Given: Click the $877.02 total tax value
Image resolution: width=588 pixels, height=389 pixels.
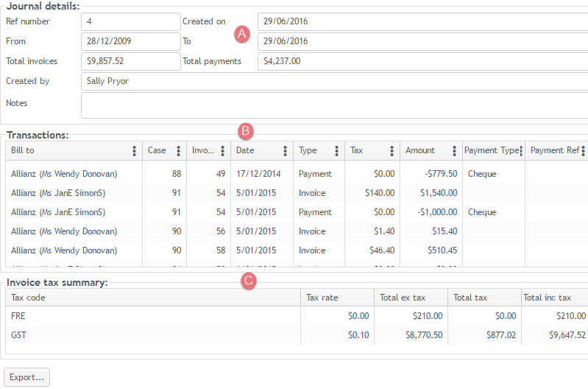Looking at the screenshot, I should click(501, 335).
